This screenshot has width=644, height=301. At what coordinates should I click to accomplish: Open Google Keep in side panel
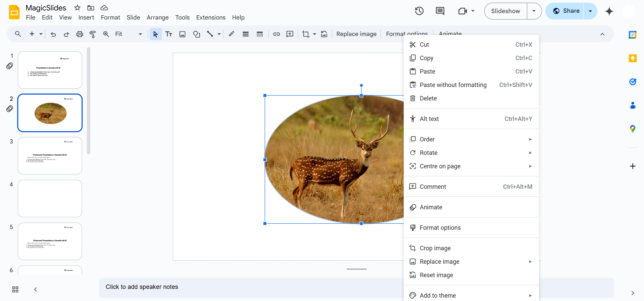click(x=633, y=58)
